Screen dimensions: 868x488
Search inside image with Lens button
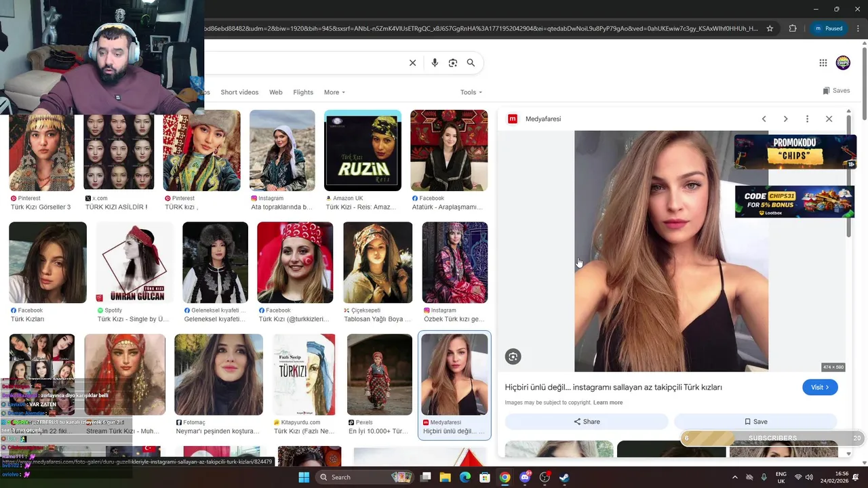(x=513, y=357)
